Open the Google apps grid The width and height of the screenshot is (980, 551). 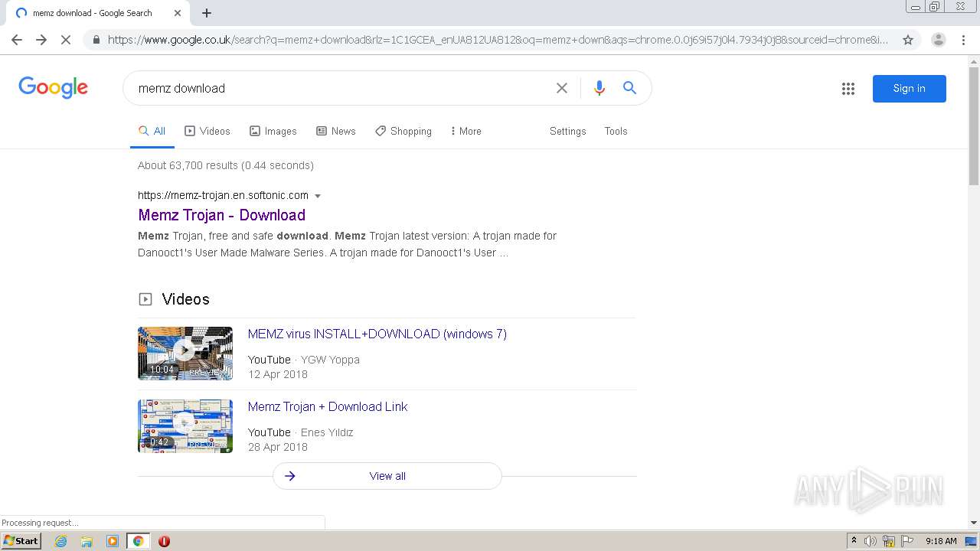[x=848, y=89]
